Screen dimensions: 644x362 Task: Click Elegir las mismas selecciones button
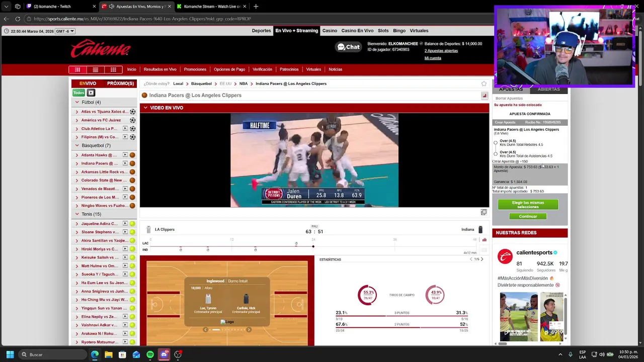[x=528, y=205]
